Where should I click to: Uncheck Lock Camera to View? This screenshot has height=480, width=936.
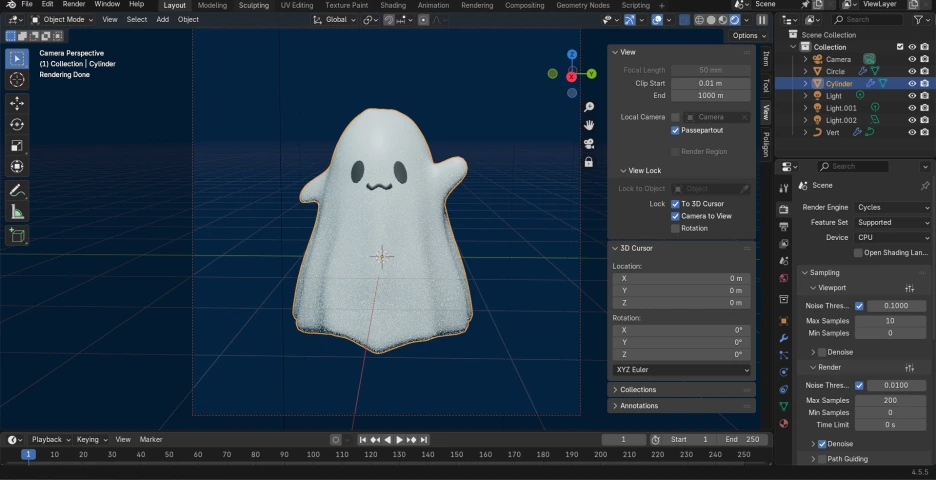click(x=675, y=216)
